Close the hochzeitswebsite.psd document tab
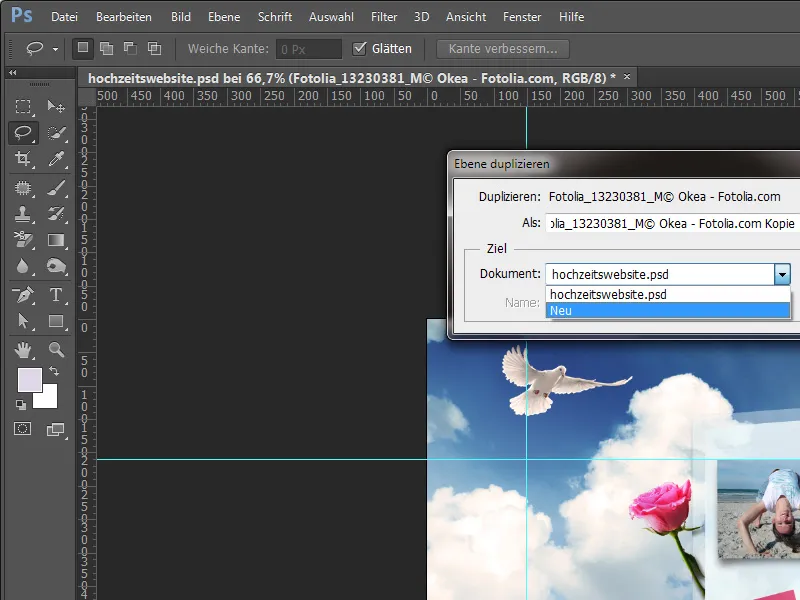Viewport: 800px width, 600px height. pyautogui.click(x=627, y=77)
